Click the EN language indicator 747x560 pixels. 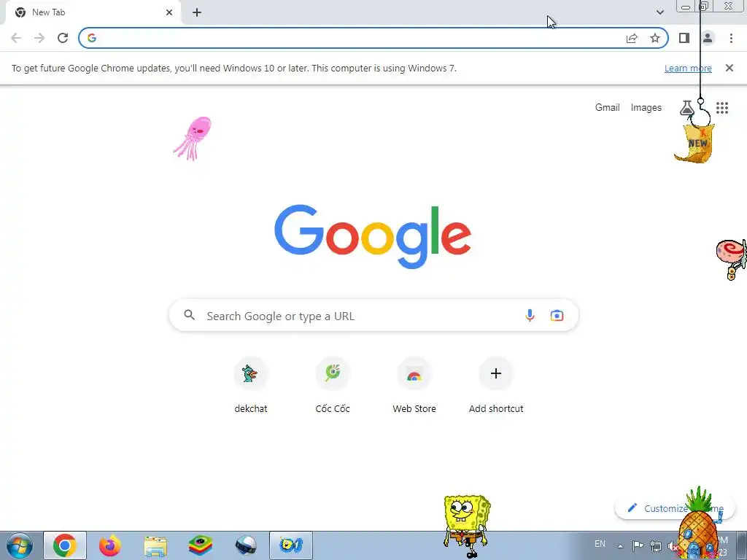pos(600,544)
